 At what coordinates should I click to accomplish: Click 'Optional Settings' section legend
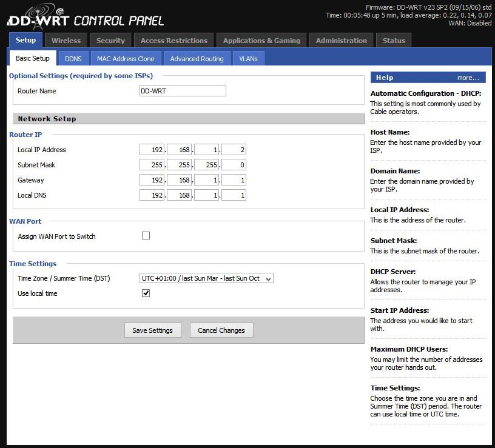point(81,76)
